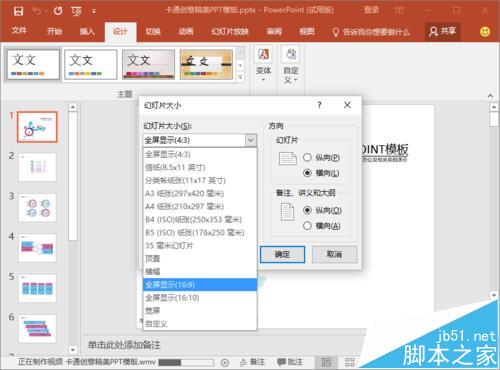This screenshot has height=370, width=500.
Task: Select slide 5 thumbnail
Action: 37,288
